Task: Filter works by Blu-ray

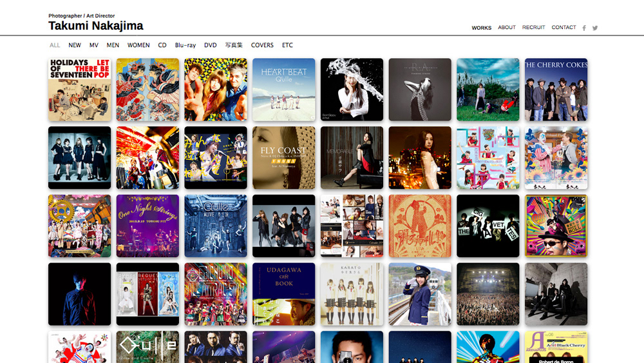Action: (185, 45)
